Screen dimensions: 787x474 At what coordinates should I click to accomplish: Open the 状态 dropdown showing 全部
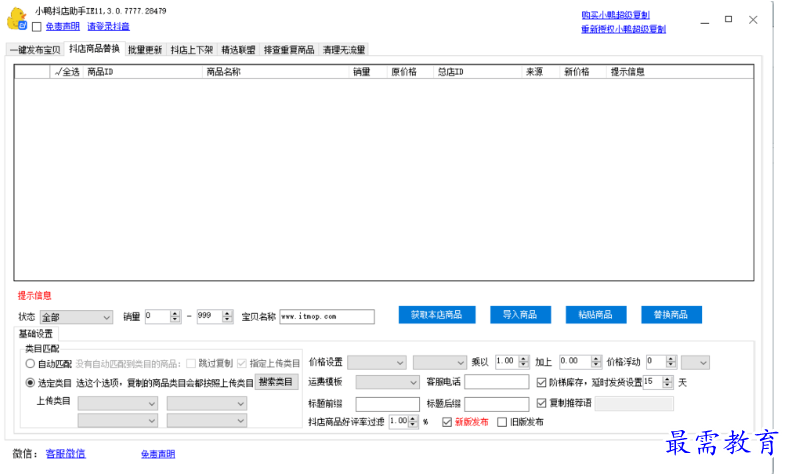click(x=76, y=317)
